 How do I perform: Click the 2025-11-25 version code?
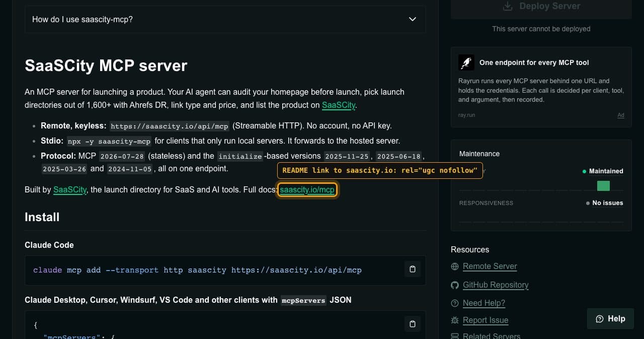347,156
